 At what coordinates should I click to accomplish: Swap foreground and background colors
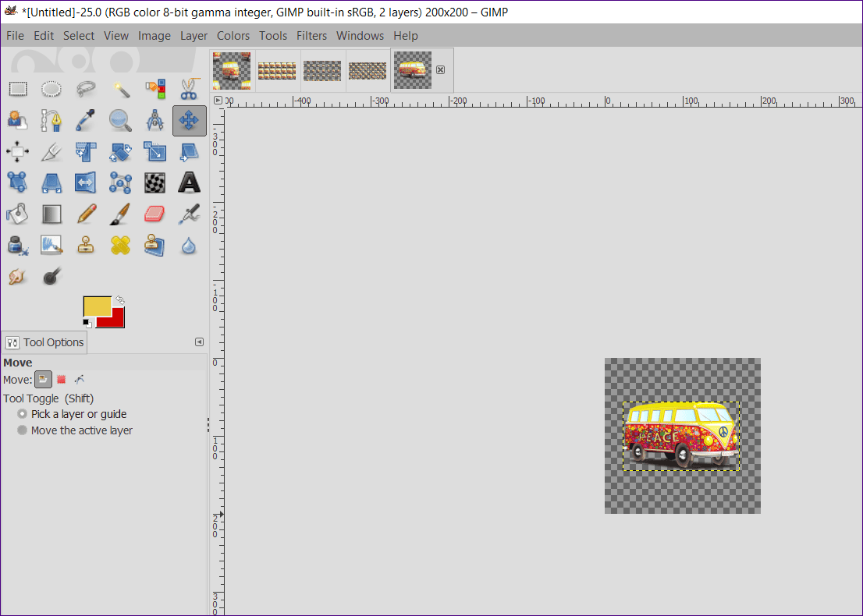[120, 300]
